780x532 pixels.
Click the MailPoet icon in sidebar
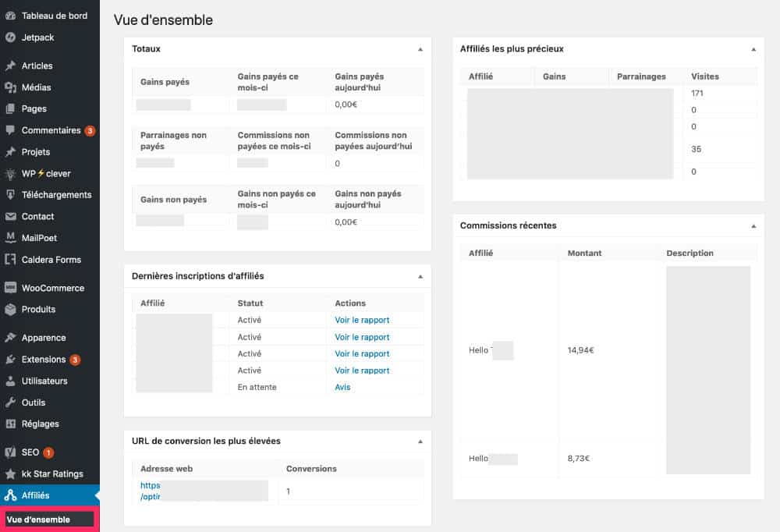10,238
